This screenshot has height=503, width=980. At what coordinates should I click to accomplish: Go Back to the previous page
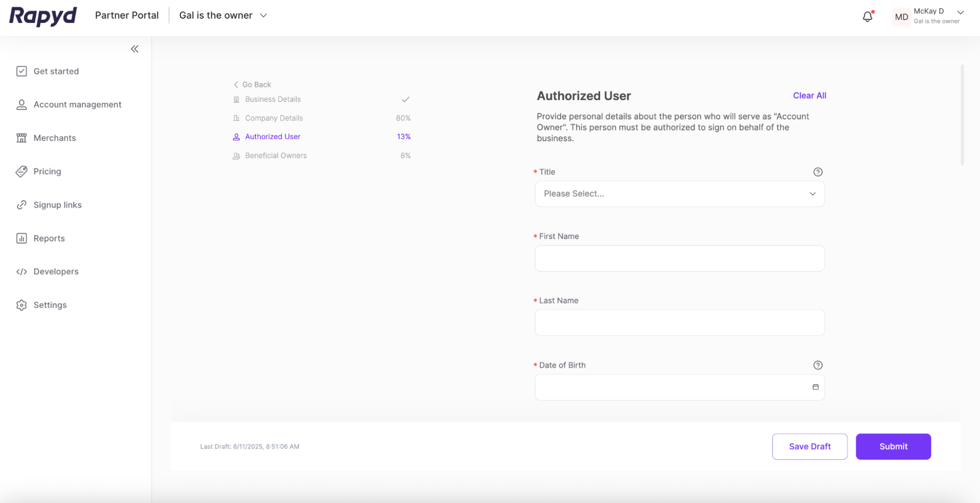click(x=252, y=85)
